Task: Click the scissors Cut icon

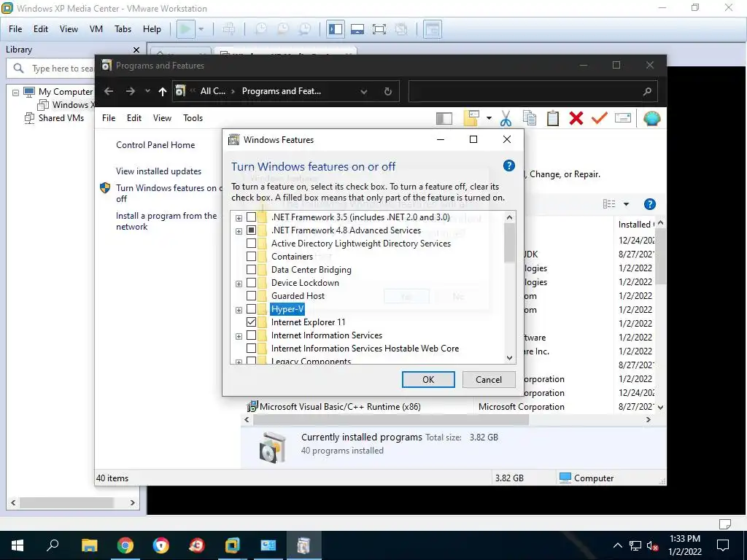Action: [x=506, y=118]
